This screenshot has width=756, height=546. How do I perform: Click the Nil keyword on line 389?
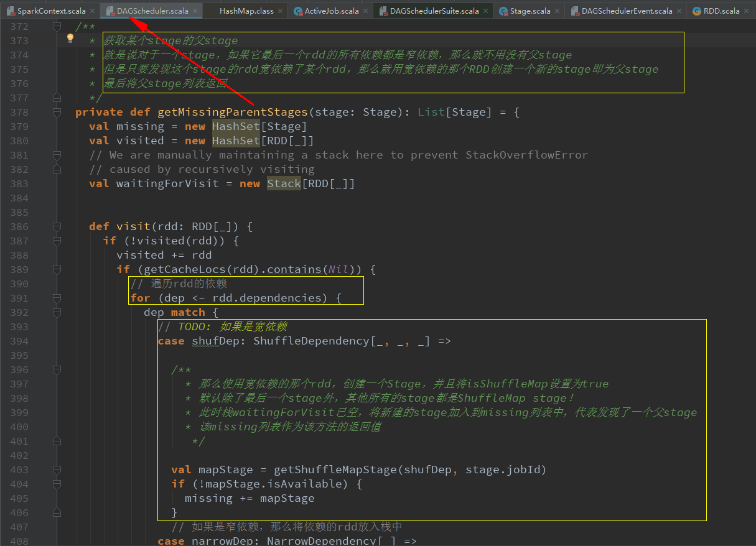point(338,269)
